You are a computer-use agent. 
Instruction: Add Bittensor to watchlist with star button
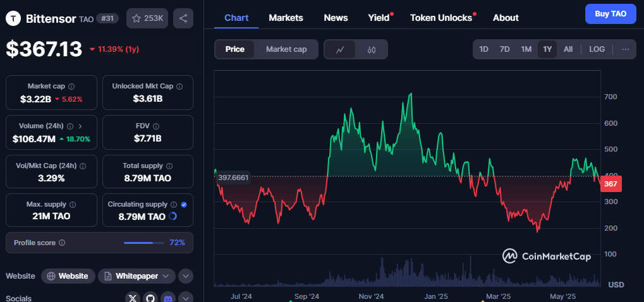[147, 18]
